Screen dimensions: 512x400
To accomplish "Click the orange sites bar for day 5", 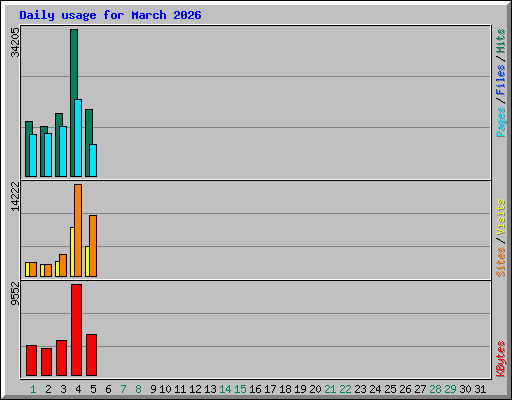I will coord(93,246).
